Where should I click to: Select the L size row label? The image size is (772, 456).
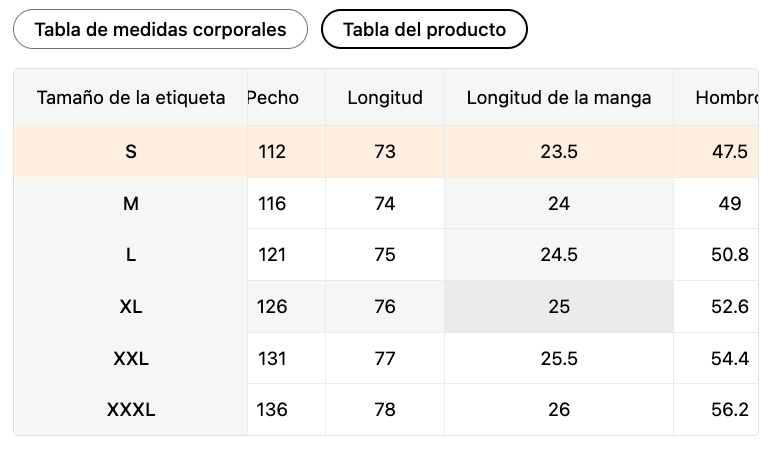(131, 255)
